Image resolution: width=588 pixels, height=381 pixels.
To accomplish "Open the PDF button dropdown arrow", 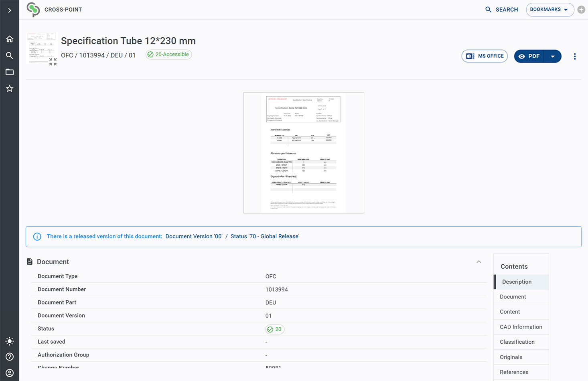I will click(553, 57).
